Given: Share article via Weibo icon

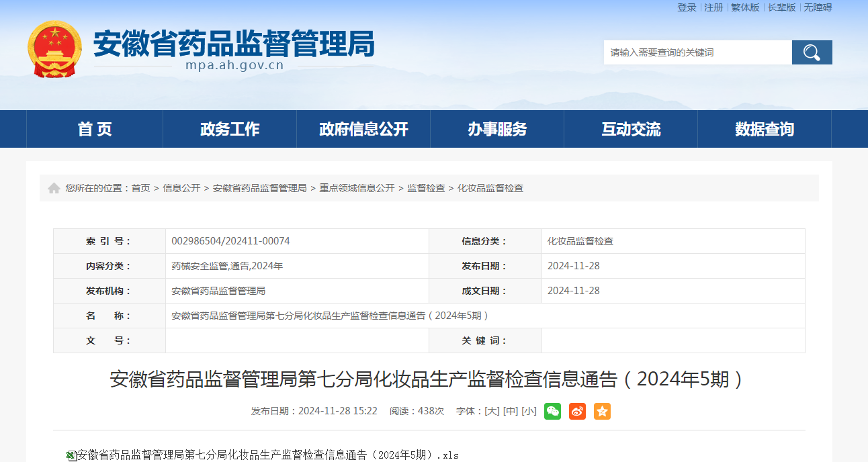Looking at the screenshot, I should [x=577, y=411].
